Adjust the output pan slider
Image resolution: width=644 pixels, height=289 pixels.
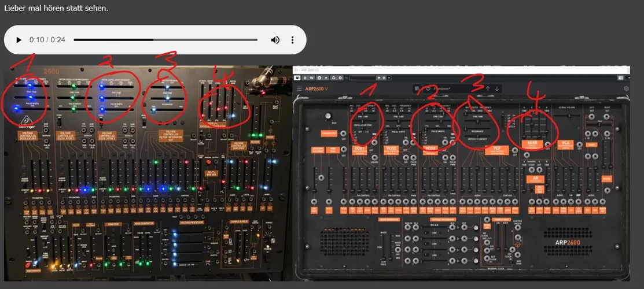click(599, 124)
